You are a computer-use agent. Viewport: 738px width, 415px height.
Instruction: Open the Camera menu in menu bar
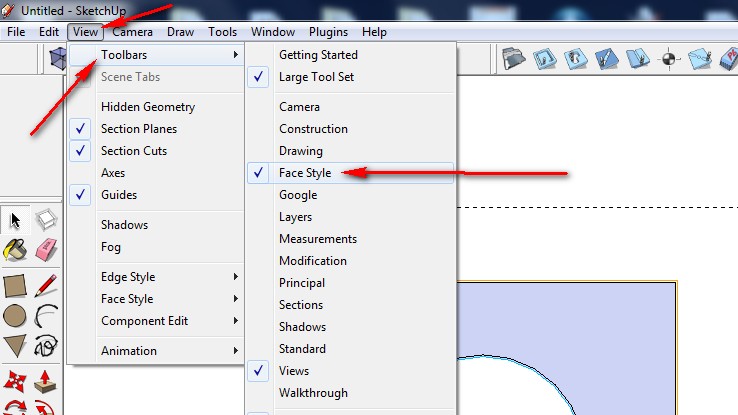click(132, 32)
